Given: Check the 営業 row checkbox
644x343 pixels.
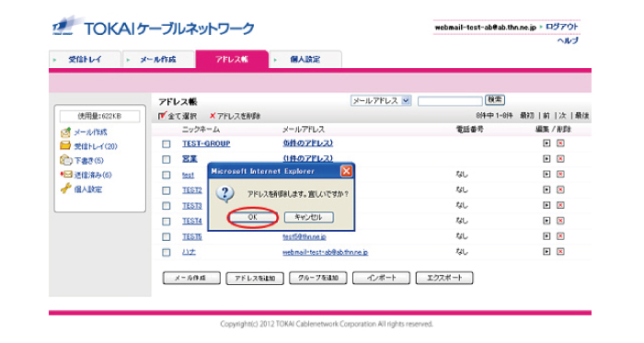Looking at the screenshot, I should (x=166, y=159).
